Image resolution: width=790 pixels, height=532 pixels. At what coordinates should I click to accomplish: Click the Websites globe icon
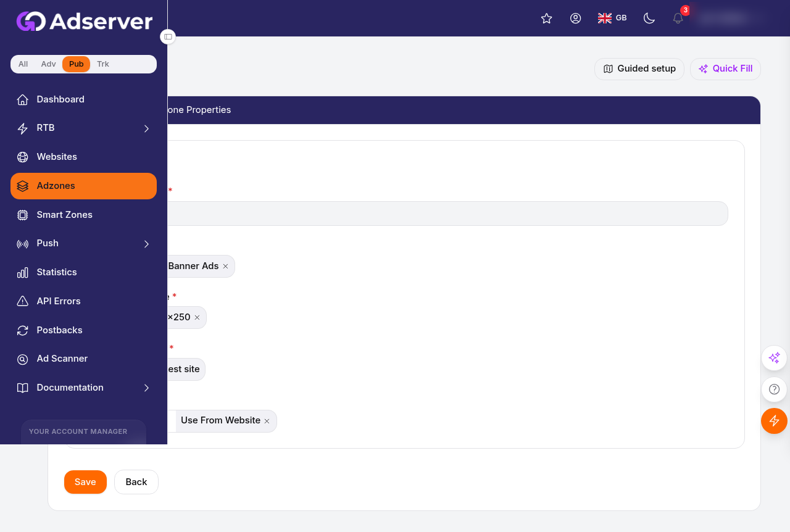pyautogui.click(x=23, y=157)
